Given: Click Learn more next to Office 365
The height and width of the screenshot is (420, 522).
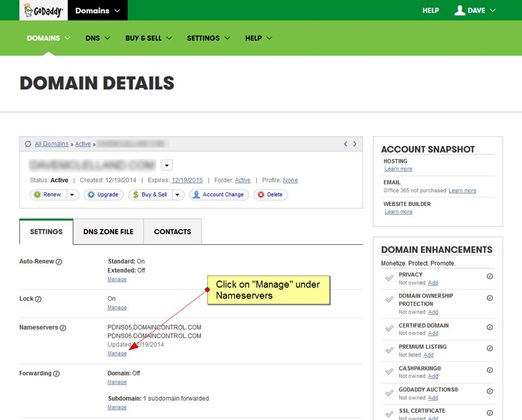Looking at the screenshot, I should pos(462,191).
